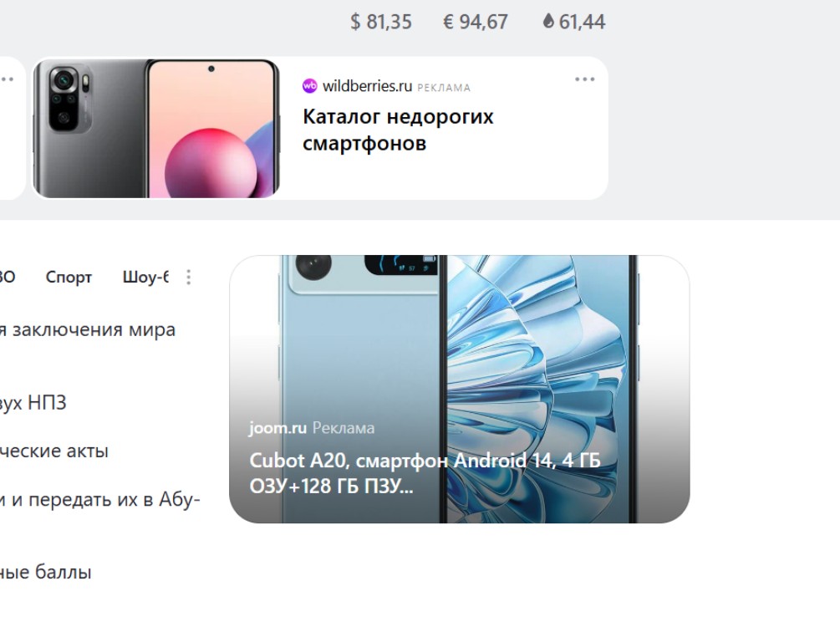Click the oil price drop icon
The image size is (840, 637).
548,21
